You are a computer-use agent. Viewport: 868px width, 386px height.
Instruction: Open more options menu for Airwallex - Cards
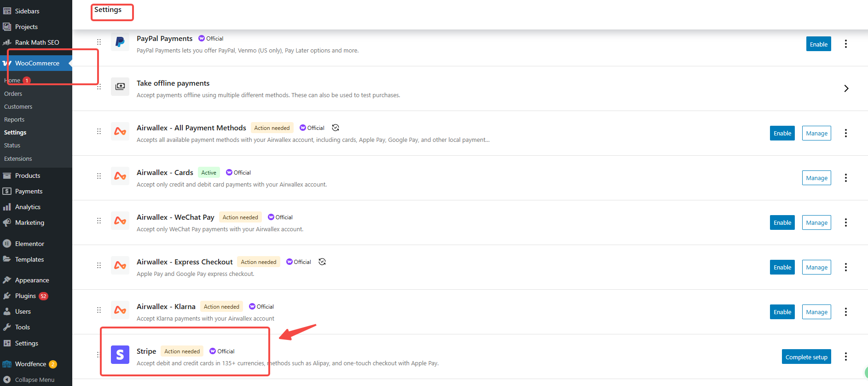pyautogui.click(x=845, y=178)
